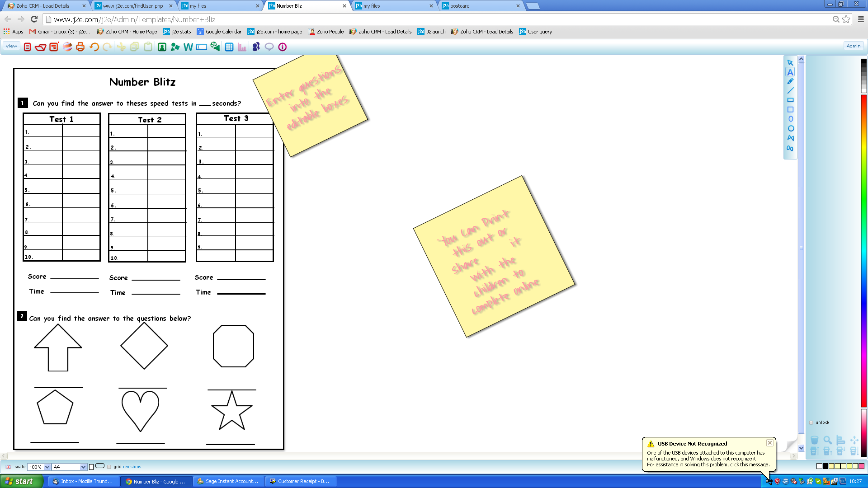Open the red folder icon

[40, 47]
